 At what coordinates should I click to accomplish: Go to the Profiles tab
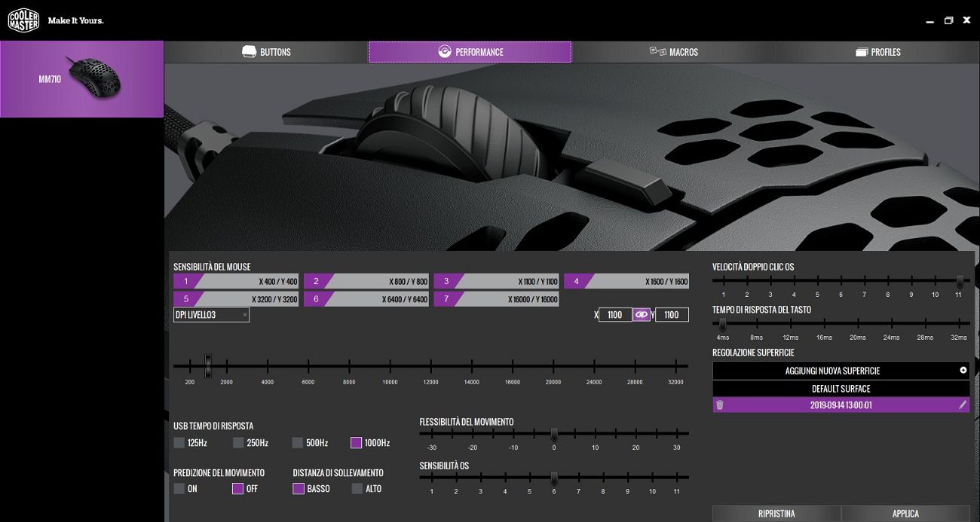(878, 52)
